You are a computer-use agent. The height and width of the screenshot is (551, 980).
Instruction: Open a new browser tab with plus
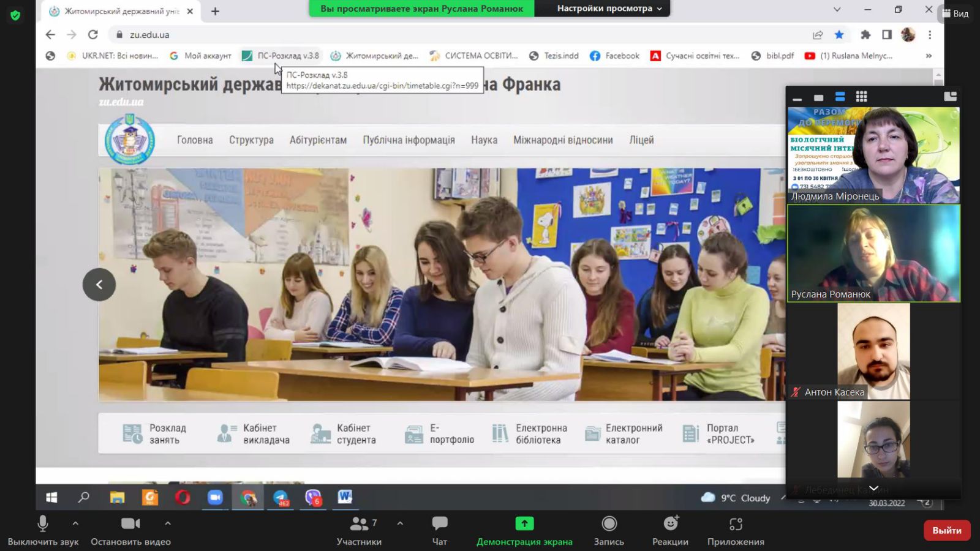tap(215, 11)
